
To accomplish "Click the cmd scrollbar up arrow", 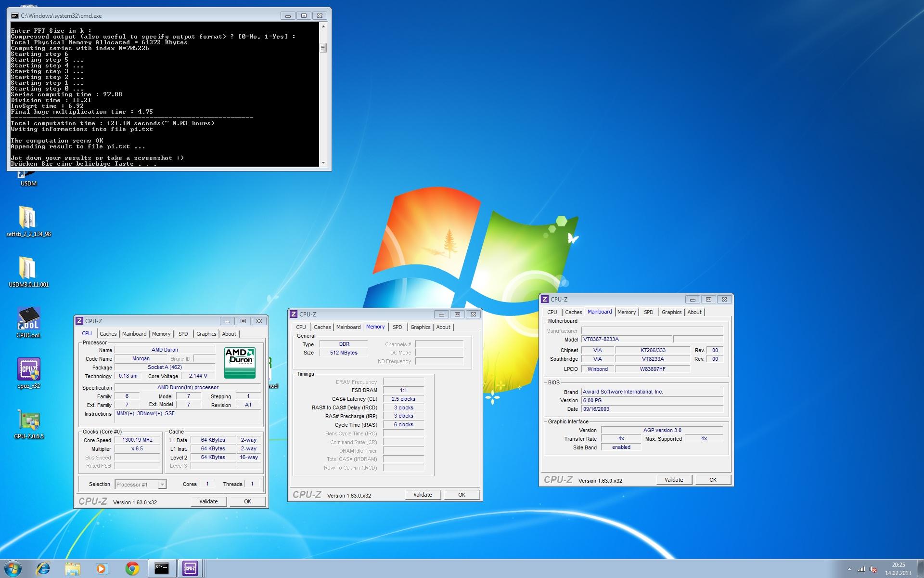I will [x=323, y=26].
